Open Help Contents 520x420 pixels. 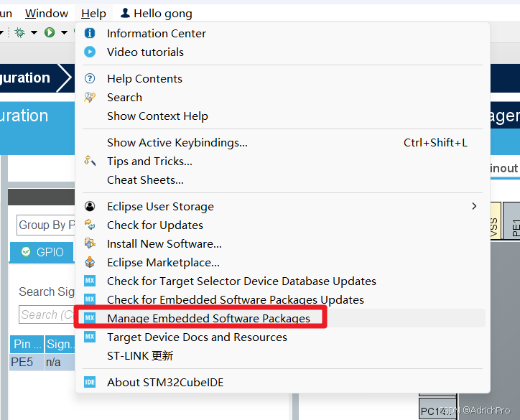(x=283, y=79)
